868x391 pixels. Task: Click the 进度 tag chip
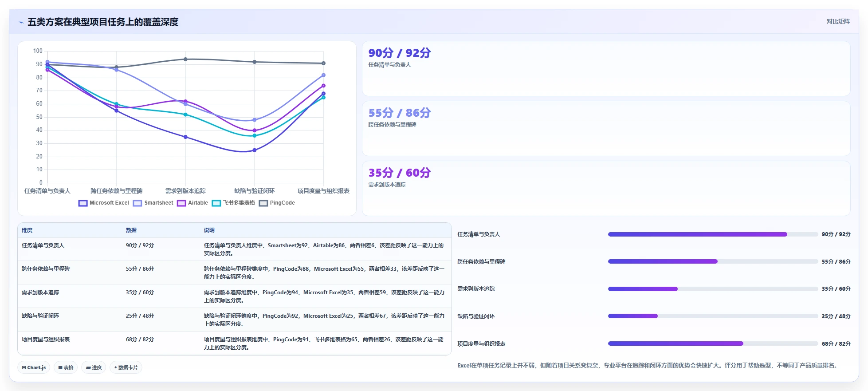[94, 367]
